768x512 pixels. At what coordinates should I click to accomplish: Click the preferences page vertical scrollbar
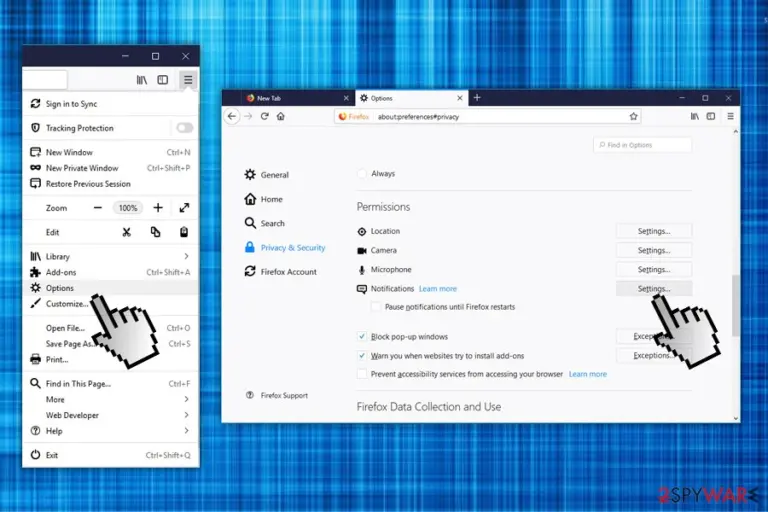pos(736,306)
